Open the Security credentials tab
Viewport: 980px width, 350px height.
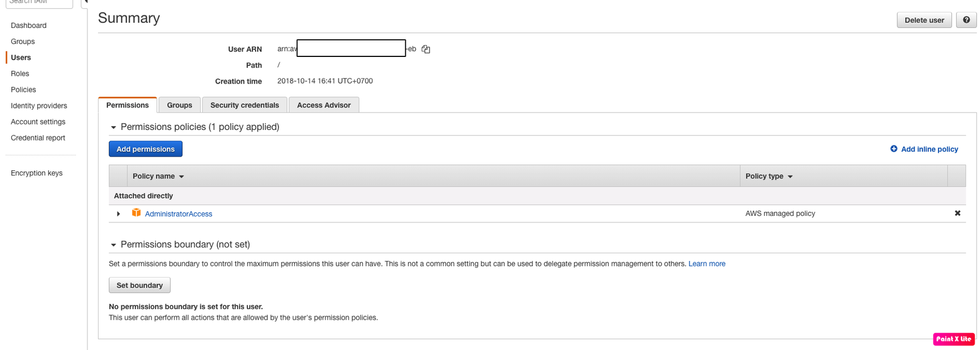244,105
